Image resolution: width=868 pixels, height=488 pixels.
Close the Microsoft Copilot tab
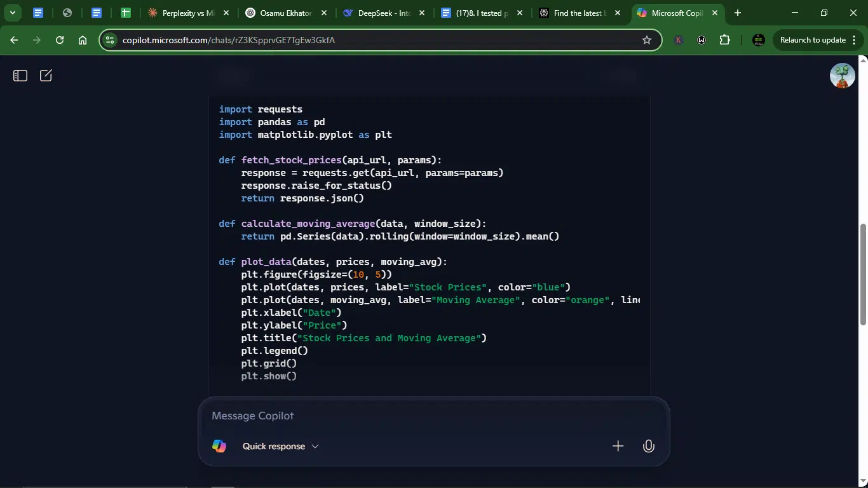point(715,13)
